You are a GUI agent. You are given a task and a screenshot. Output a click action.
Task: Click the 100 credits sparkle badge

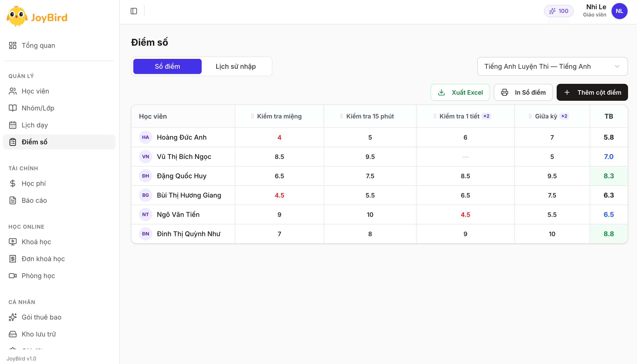pos(559,11)
